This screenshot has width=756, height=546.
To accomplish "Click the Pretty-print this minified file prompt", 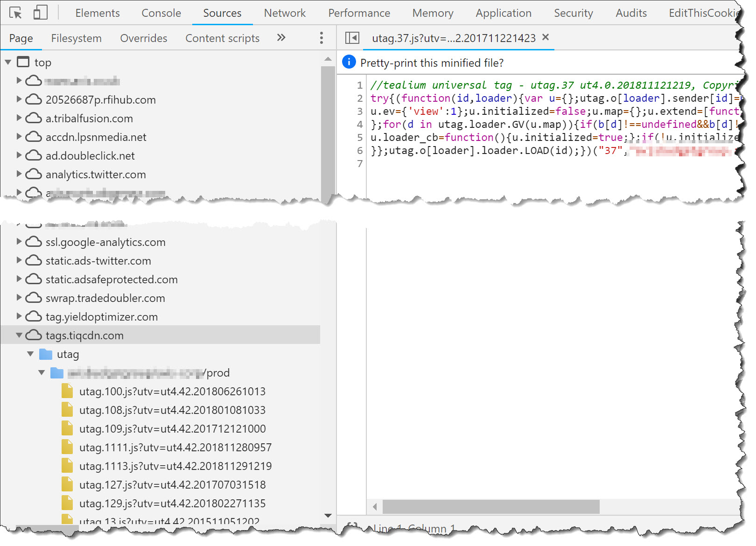I will tap(432, 63).
